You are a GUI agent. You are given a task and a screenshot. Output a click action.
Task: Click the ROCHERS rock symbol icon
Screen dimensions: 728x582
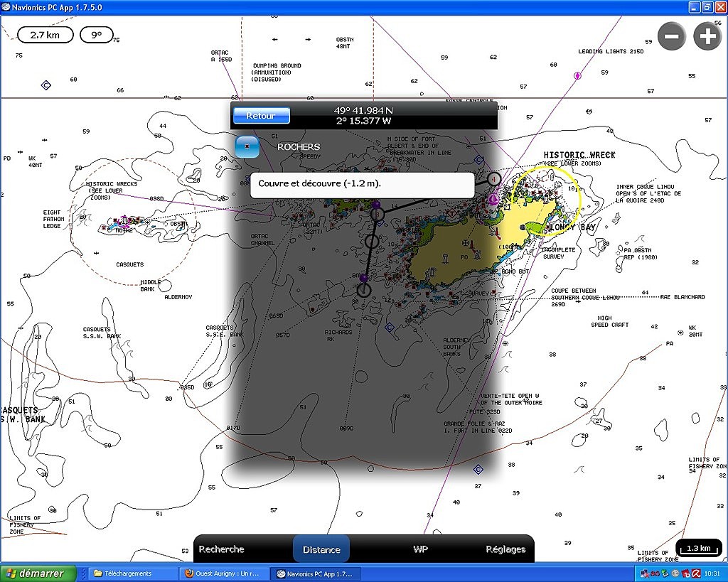point(247,146)
